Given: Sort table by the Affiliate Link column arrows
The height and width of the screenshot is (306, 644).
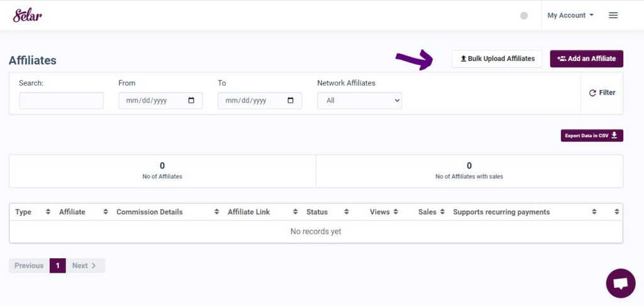Looking at the screenshot, I should pyautogui.click(x=296, y=212).
